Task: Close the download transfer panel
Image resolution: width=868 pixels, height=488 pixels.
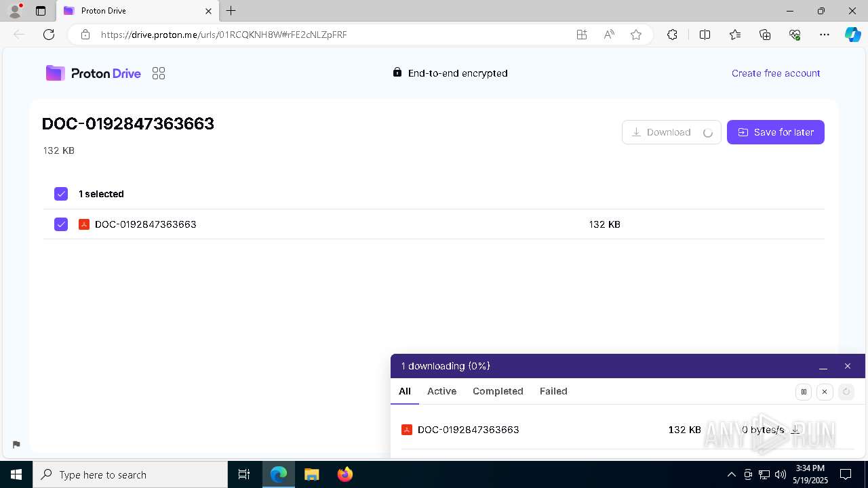Action: [848, 366]
